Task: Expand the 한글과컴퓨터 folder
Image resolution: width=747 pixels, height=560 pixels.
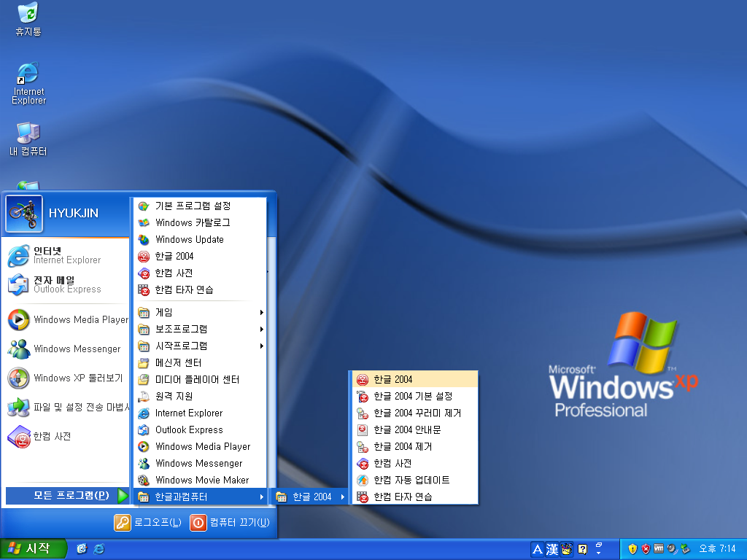Action: point(200,497)
